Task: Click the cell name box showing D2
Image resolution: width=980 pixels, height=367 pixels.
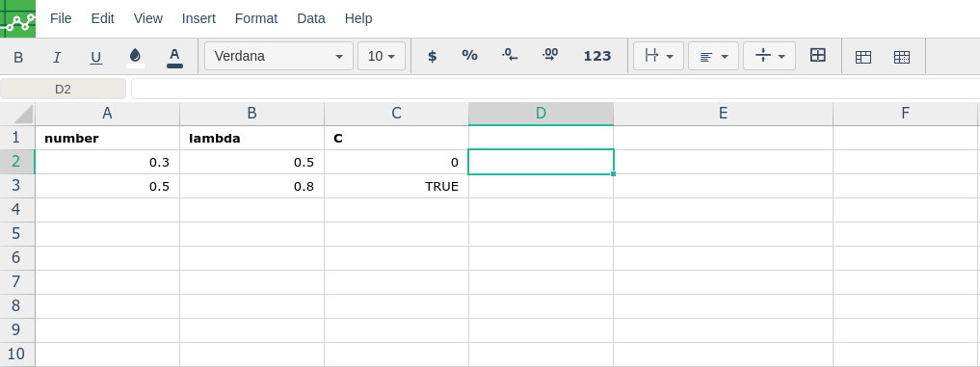Action: click(x=64, y=90)
